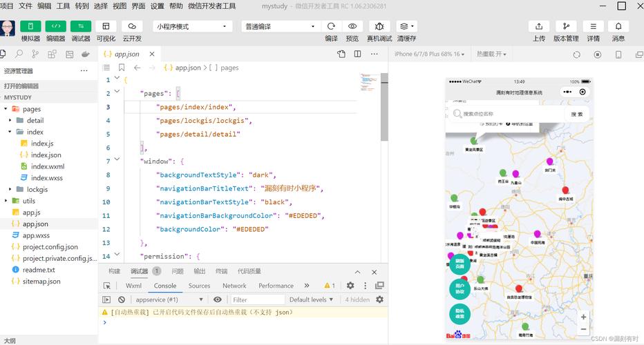Open the hot reload dropdown
644x345 pixels.
[491, 54]
